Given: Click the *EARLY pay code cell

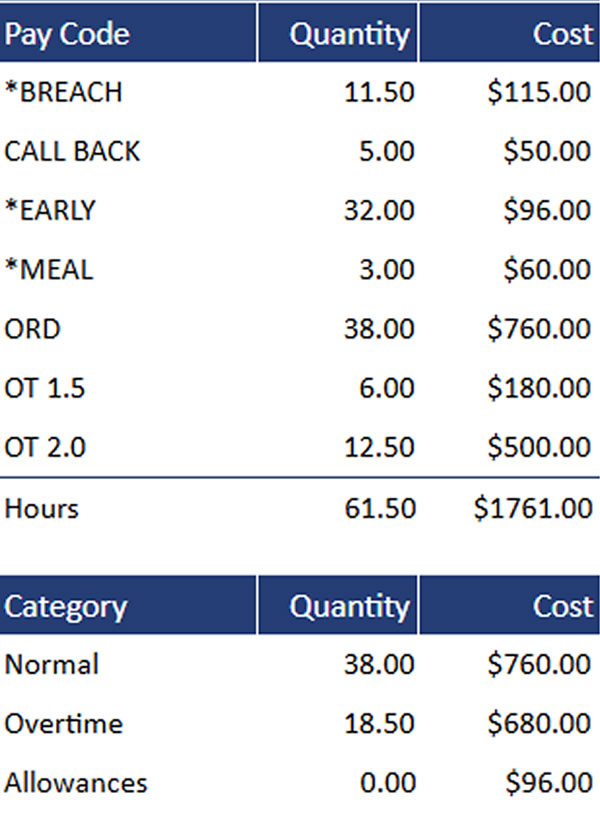Looking at the screenshot, I should 51,210.
